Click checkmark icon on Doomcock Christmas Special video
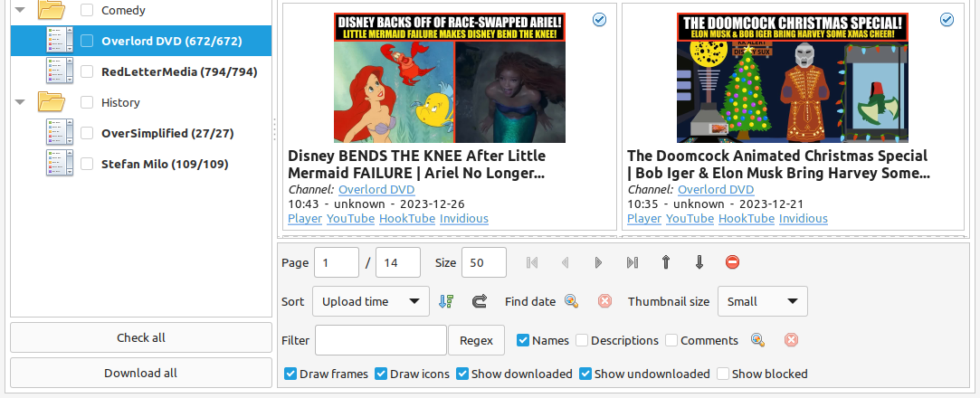The height and width of the screenshot is (398, 980). click(947, 20)
